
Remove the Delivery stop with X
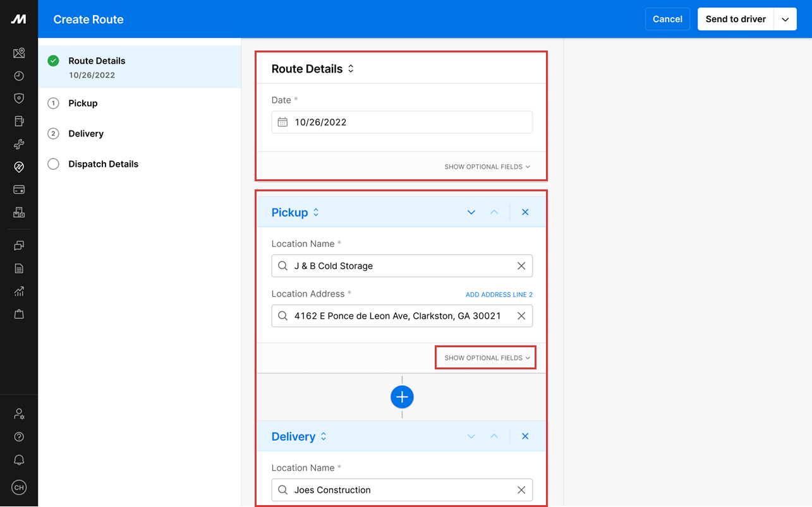click(x=525, y=436)
